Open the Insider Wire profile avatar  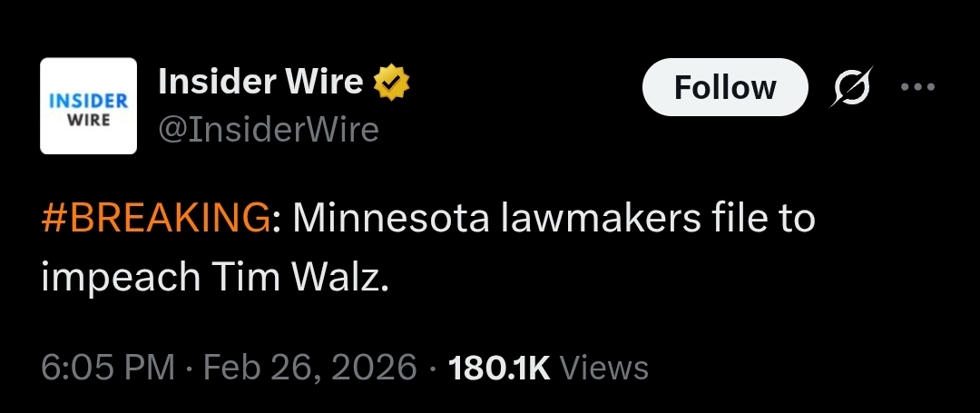[x=88, y=105]
